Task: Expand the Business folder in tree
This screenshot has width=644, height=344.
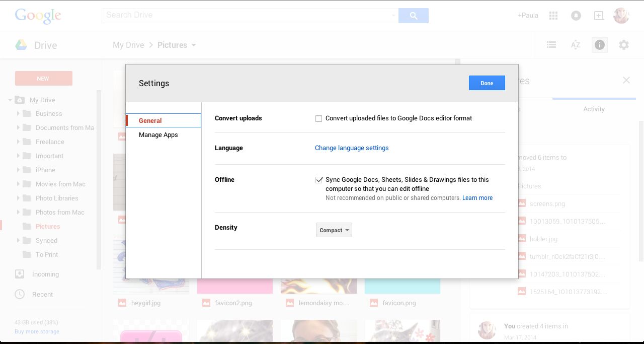Action: click(19, 114)
